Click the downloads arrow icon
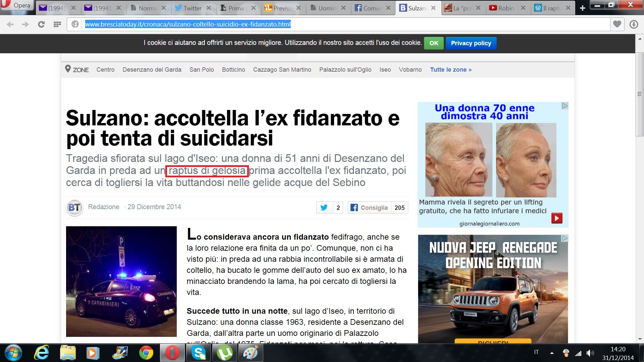This screenshot has height=362, width=644. pos(633,24)
